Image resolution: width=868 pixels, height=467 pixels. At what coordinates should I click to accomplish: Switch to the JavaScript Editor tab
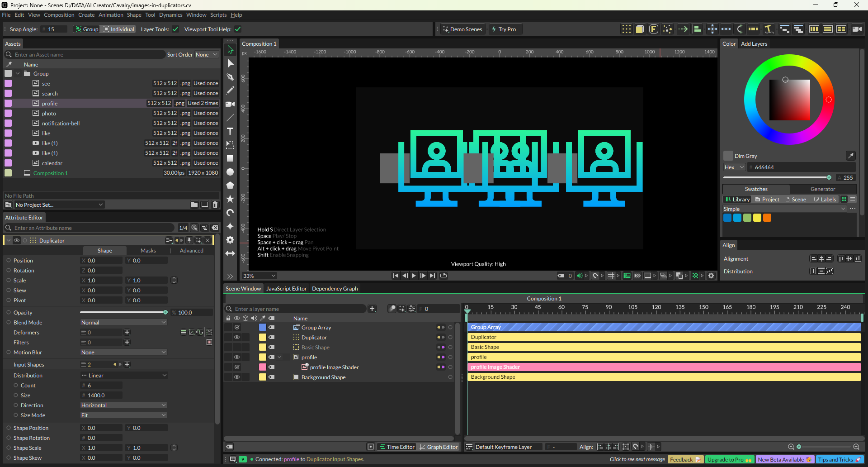coord(286,288)
